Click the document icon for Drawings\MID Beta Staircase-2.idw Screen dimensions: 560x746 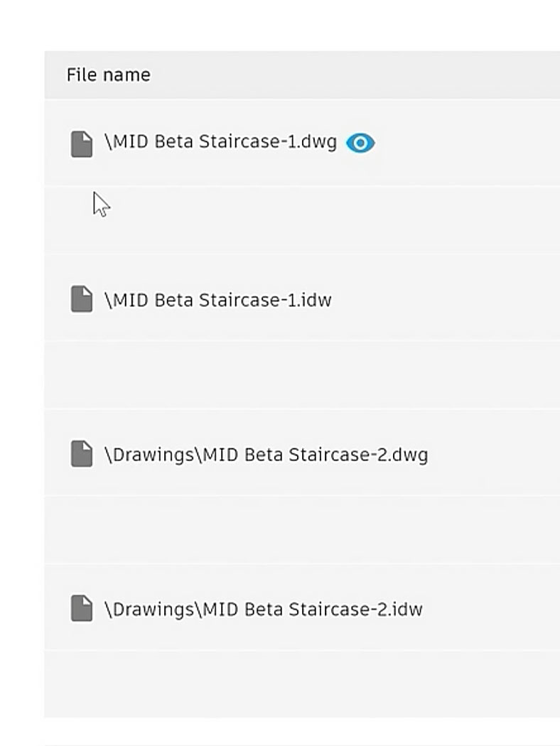[82, 609]
